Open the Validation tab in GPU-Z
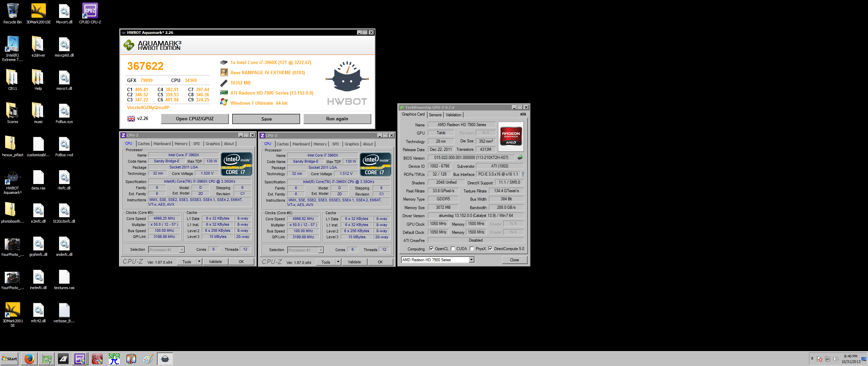 (454, 115)
